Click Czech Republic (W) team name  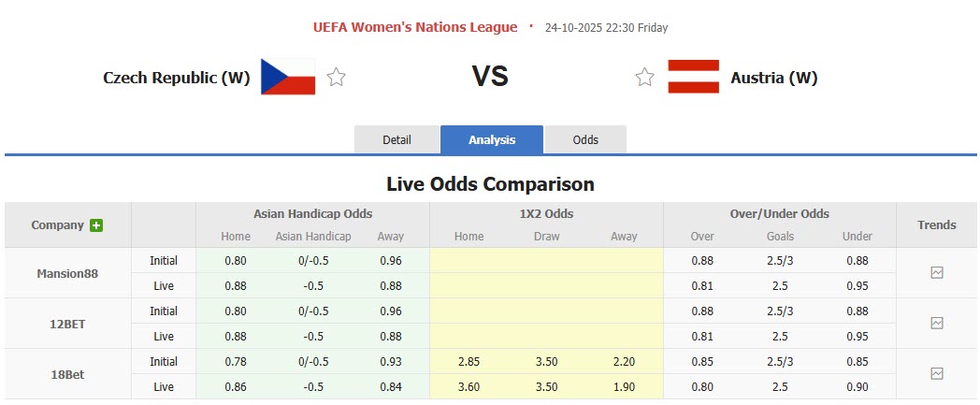(177, 78)
